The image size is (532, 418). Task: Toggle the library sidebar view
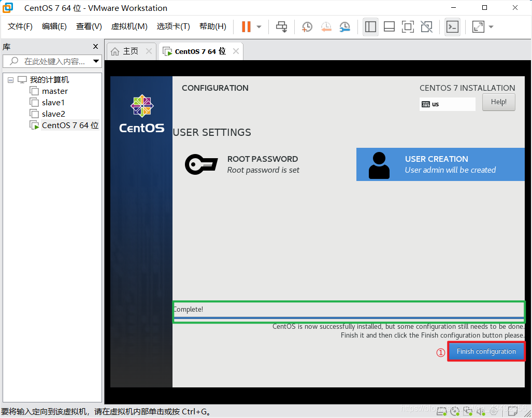(x=370, y=27)
